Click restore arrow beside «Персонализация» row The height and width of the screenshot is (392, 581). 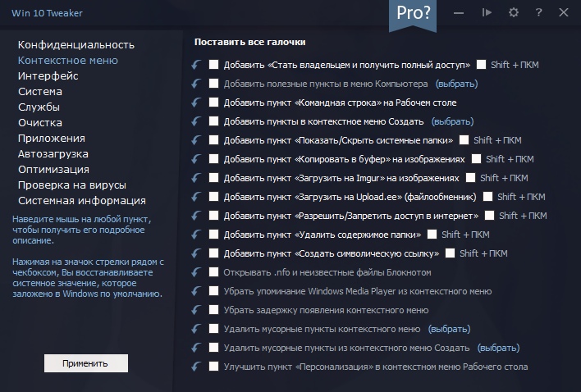pyautogui.click(x=196, y=367)
